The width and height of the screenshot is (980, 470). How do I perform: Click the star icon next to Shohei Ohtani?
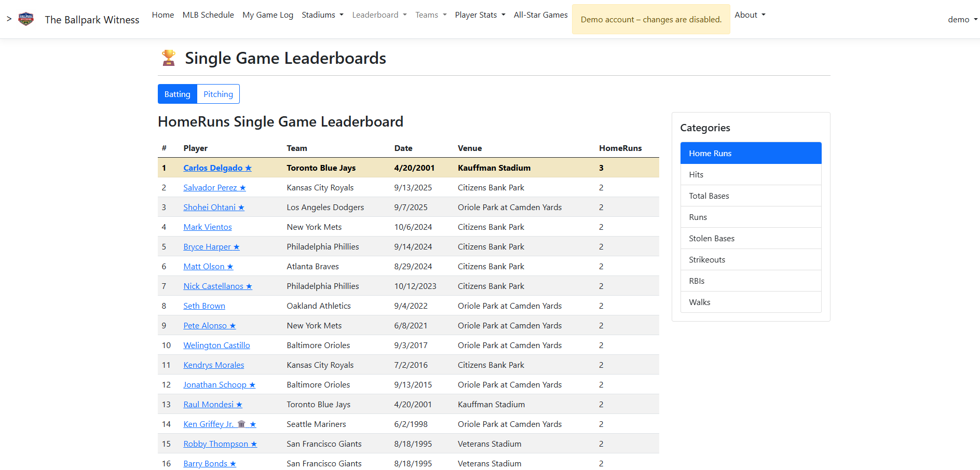(x=241, y=208)
